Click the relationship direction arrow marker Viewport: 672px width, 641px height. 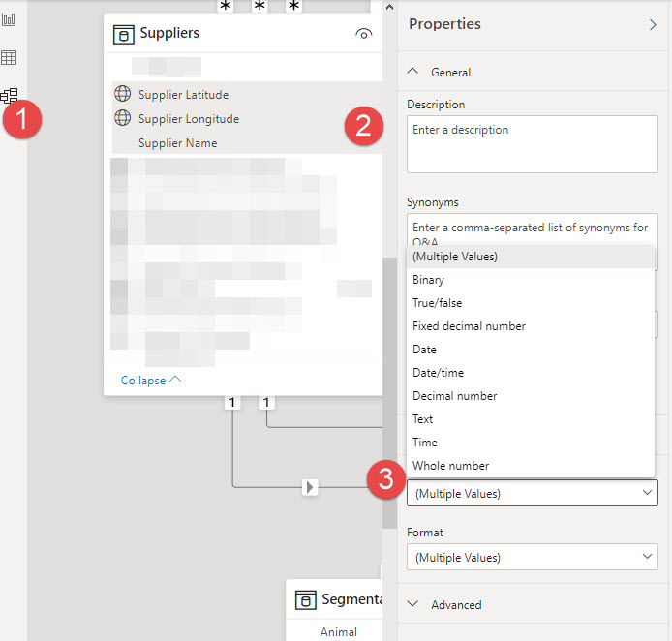pyautogui.click(x=310, y=487)
